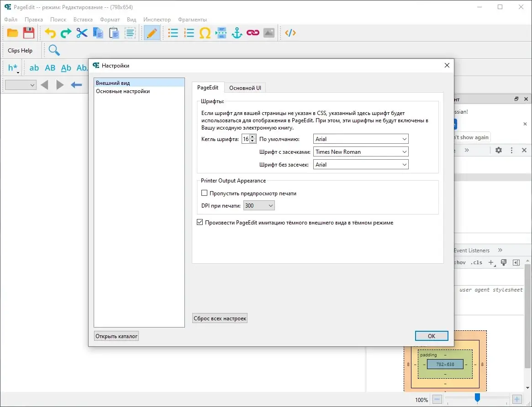
Task: Paste using the clipboard icon
Action: coord(114,33)
